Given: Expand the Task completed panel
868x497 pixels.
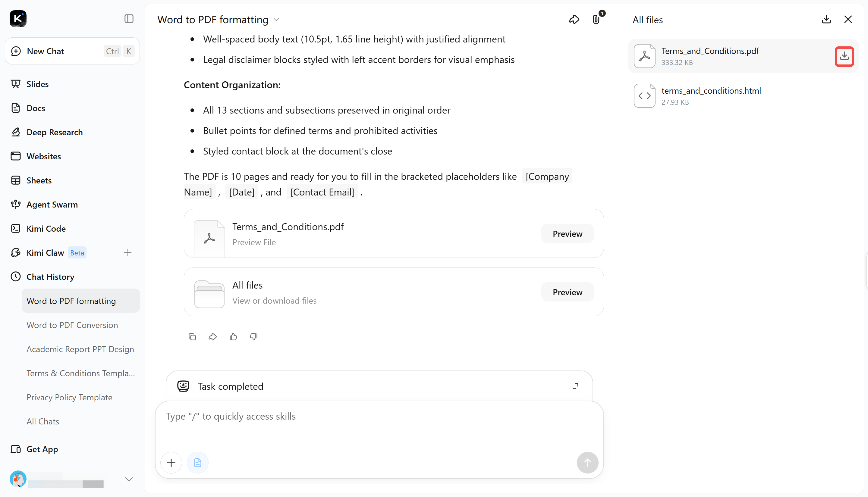Looking at the screenshot, I should coord(575,386).
